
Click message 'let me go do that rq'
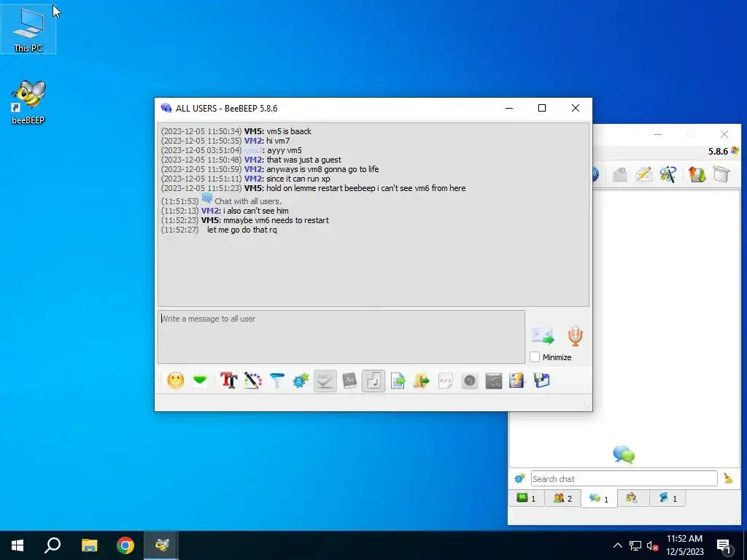pos(241,230)
